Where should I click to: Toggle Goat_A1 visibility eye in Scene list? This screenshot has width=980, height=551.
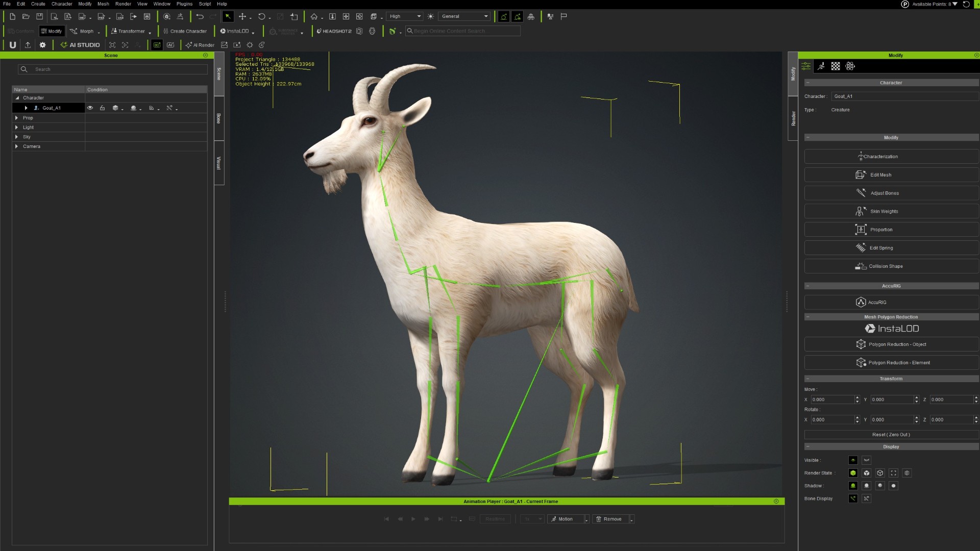pyautogui.click(x=90, y=108)
